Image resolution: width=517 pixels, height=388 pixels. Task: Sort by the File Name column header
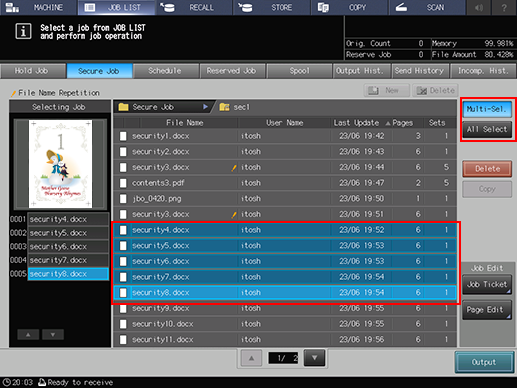click(184, 123)
